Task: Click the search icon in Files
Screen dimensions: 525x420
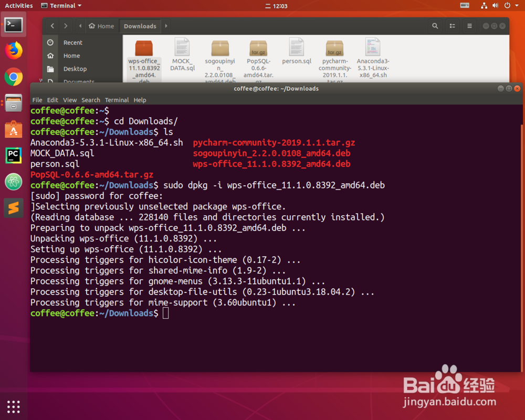Action: pos(435,26)
